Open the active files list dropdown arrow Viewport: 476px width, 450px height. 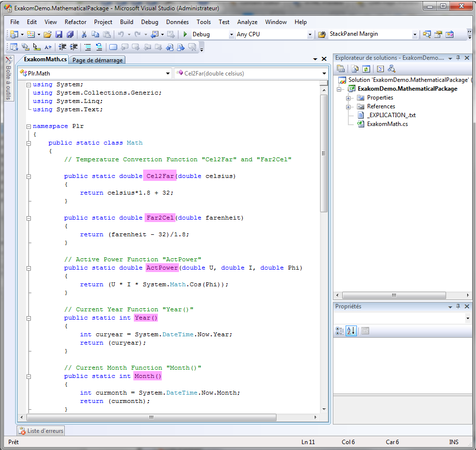coord(315,59)
